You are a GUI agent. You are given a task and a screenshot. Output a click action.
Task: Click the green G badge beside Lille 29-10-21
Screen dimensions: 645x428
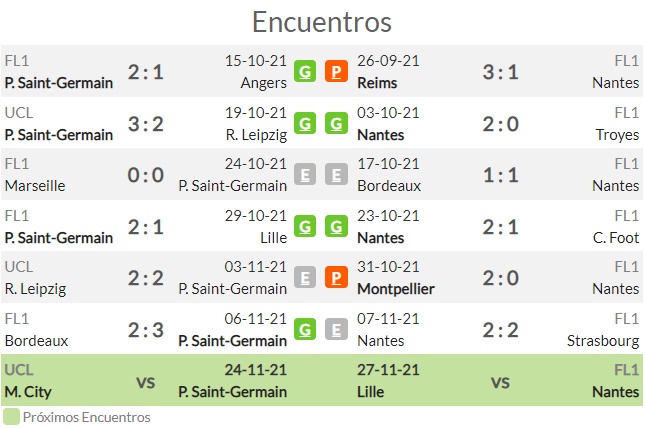(x=305, y=226)
